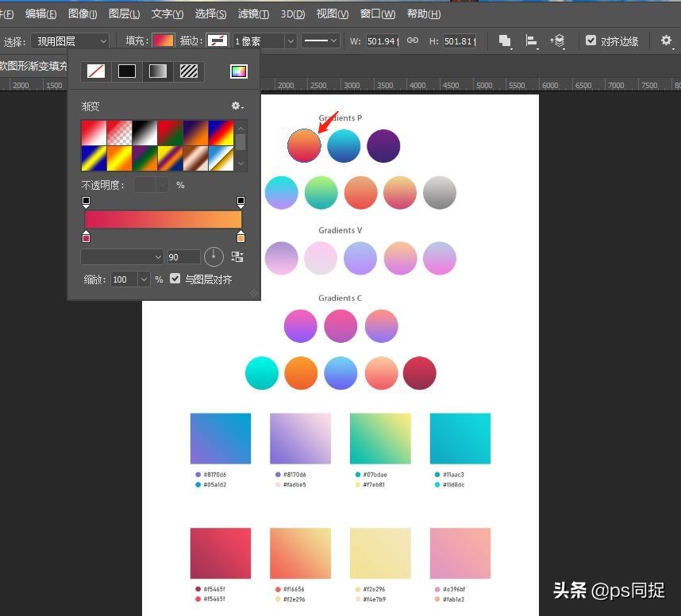Click the reverse gradient colors icon

(237, 257)
